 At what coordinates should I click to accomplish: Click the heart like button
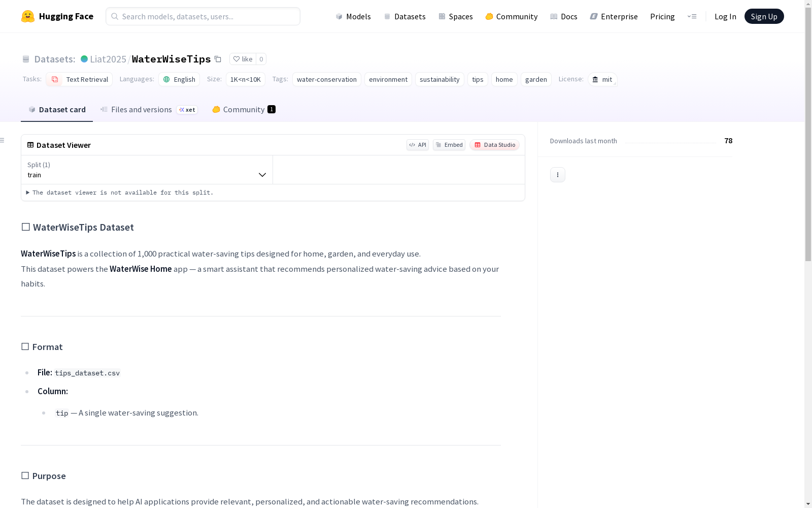coord(243,59)
